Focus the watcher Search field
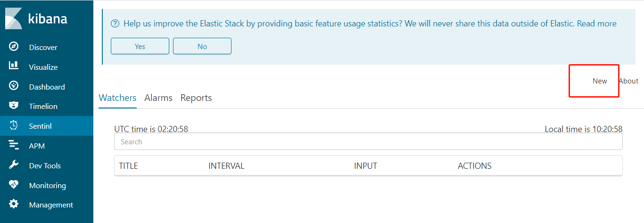The height and width of the screenshot is (223, 644). point(368,141)
